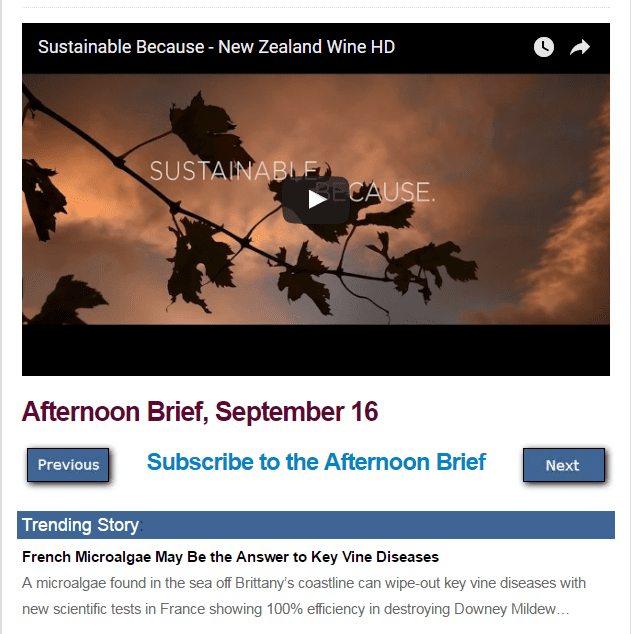Select the Trending Story header bar
The height and width of the screenshot is (634, 631).
pos(316,525)
